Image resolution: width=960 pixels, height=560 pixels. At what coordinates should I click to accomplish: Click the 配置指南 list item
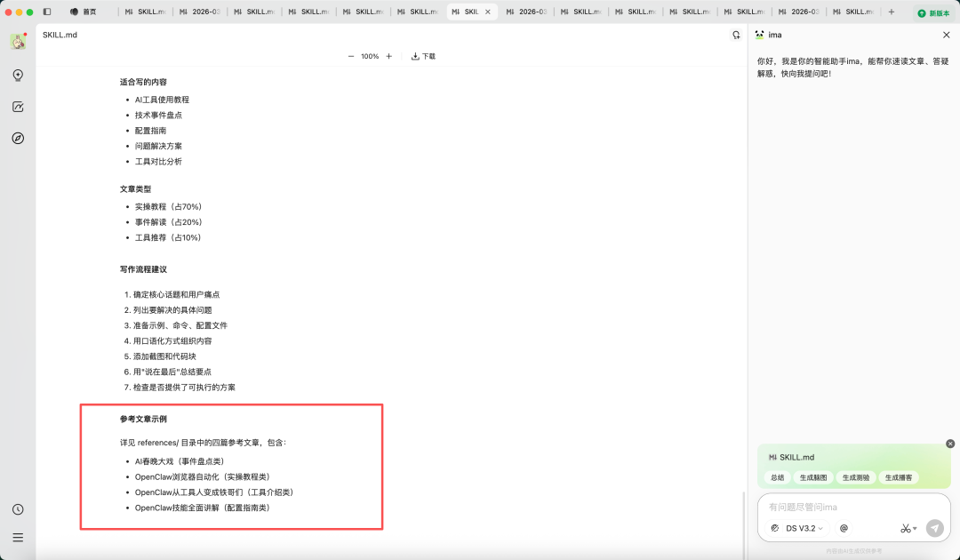pyautogui.click(x=150, y=131)
